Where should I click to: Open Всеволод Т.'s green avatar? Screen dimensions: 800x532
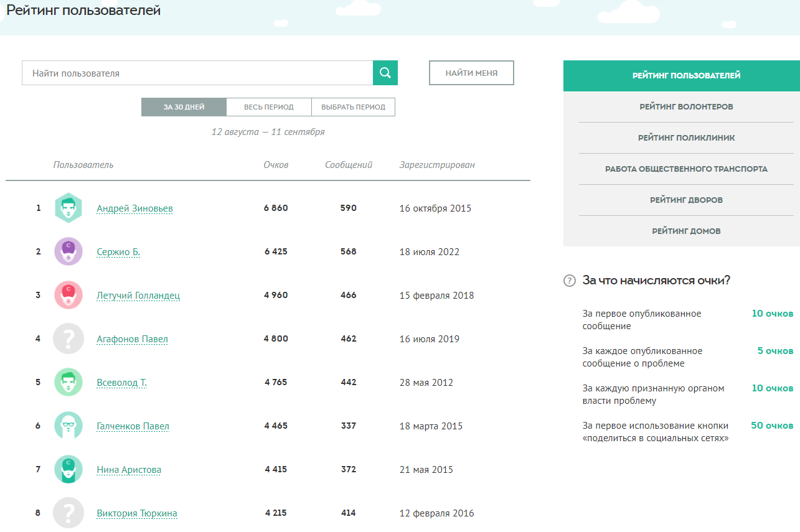[x=68, y=382]
